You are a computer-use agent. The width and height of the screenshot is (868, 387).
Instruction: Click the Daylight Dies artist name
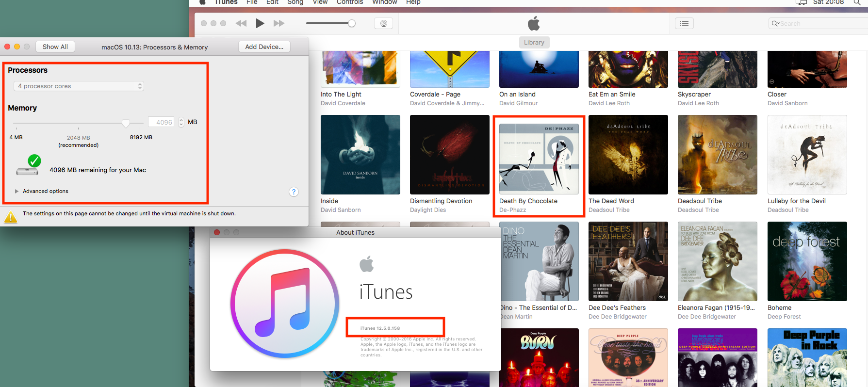click(428, 210)
